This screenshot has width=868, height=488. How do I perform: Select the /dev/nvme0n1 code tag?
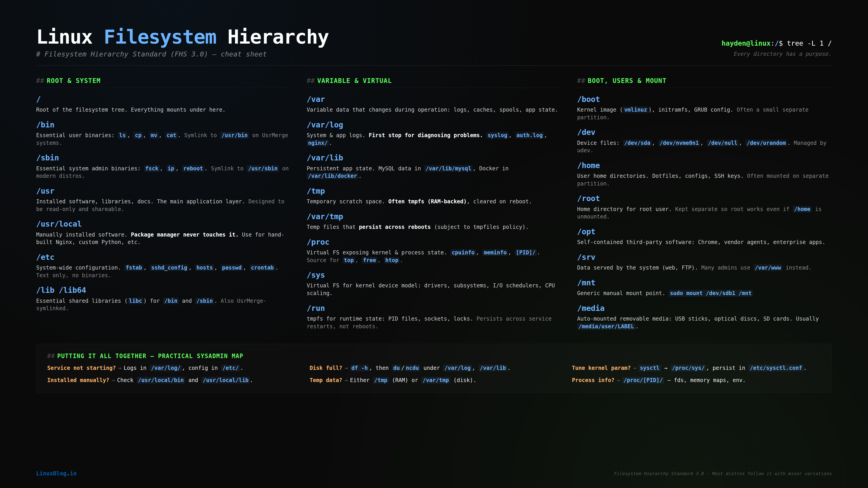pyautogui.click(x=679, y=143)
